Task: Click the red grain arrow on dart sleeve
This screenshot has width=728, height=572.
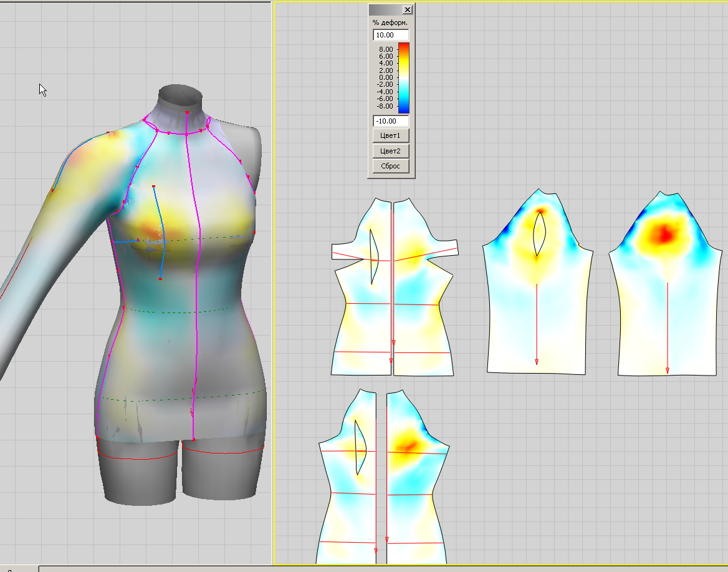Action: (x=537, y=323)
